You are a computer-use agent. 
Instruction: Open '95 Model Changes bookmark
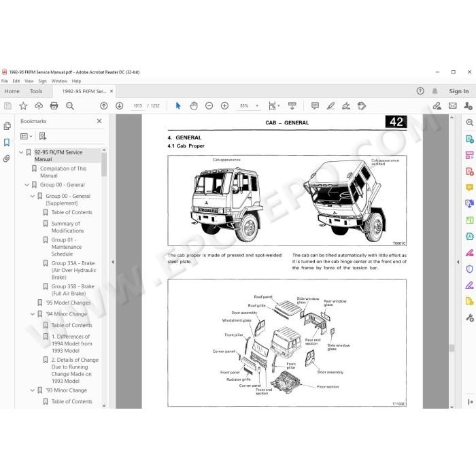(68, 303)
